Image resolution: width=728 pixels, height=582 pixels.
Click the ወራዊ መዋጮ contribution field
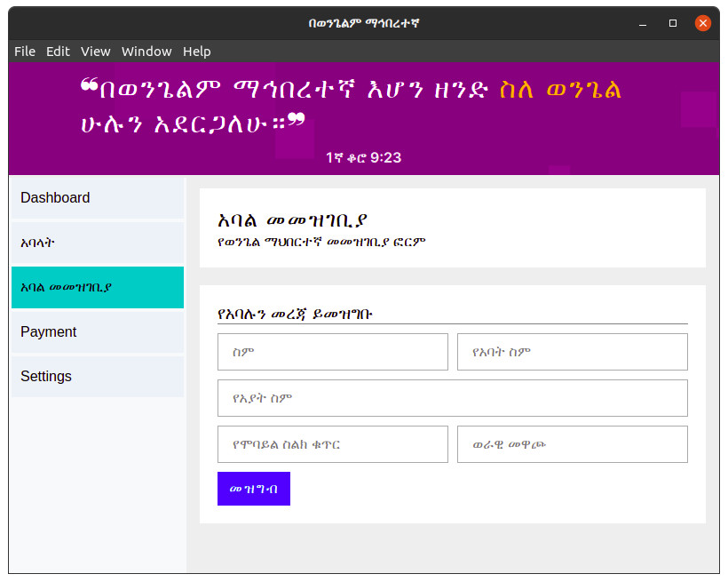[572, 444]
